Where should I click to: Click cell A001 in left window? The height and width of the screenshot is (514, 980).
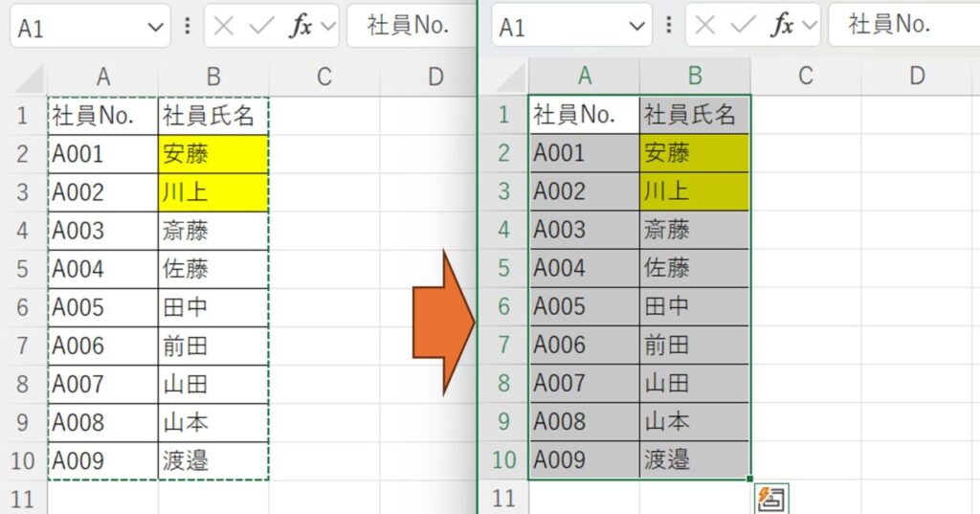(x=103, y=154)
